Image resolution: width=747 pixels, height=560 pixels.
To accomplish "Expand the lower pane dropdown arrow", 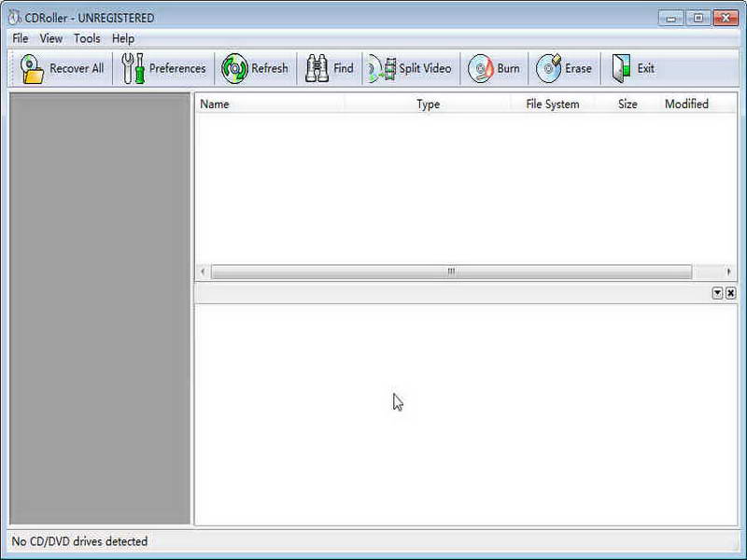I will [x=717, y=293].
